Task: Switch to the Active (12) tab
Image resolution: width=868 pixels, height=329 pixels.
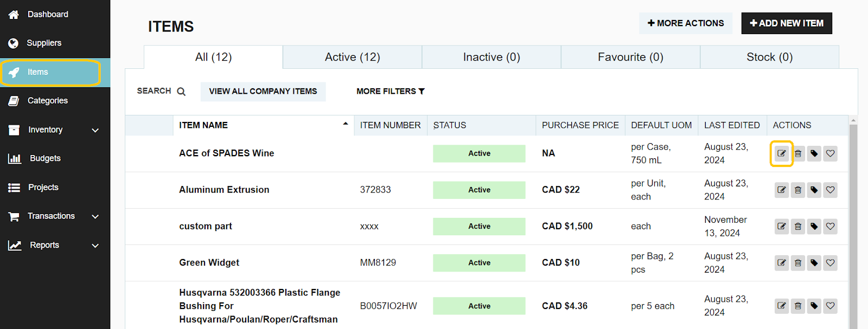Action: [x=352, y=57]
